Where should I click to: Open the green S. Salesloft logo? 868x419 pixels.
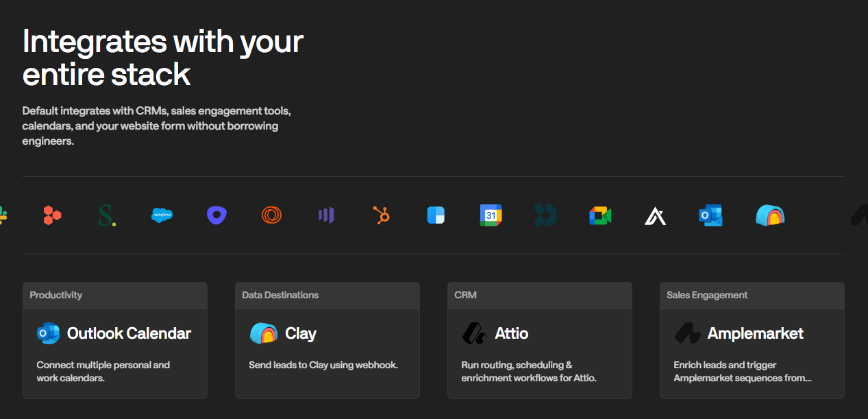click(x=107, y=215)
